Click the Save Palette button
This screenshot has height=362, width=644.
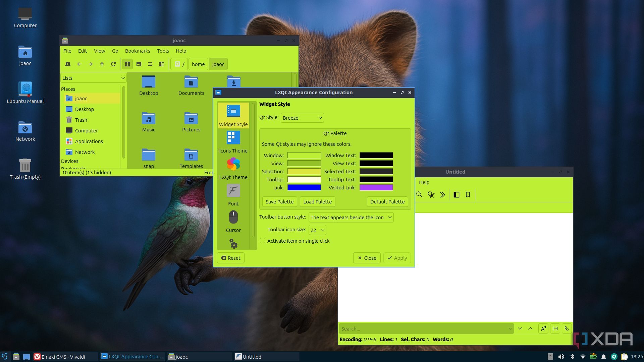coord(279,201)
